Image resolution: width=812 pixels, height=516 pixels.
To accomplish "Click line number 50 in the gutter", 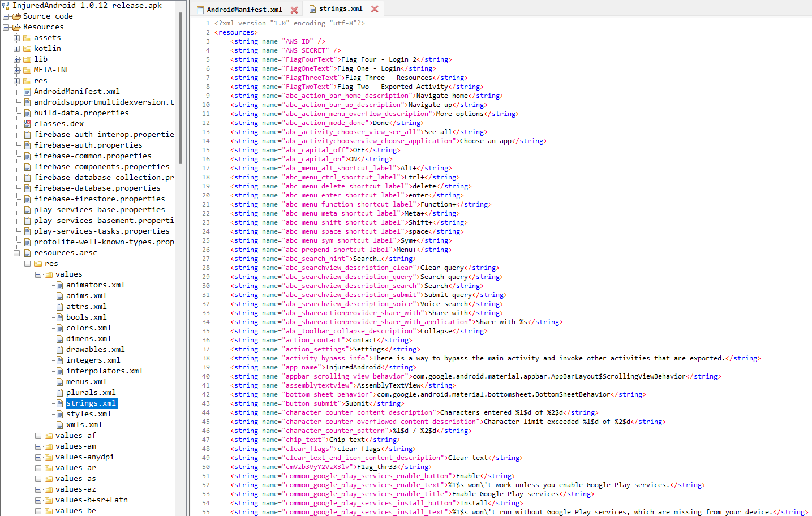I will click(207, 467).
